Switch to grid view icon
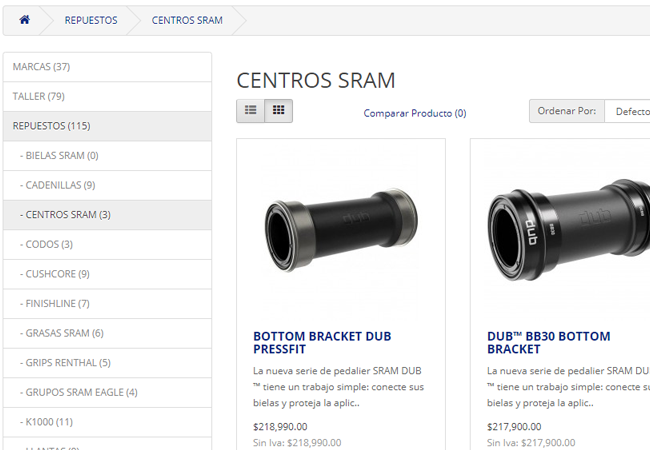650x450 pixels. point(279,111)
